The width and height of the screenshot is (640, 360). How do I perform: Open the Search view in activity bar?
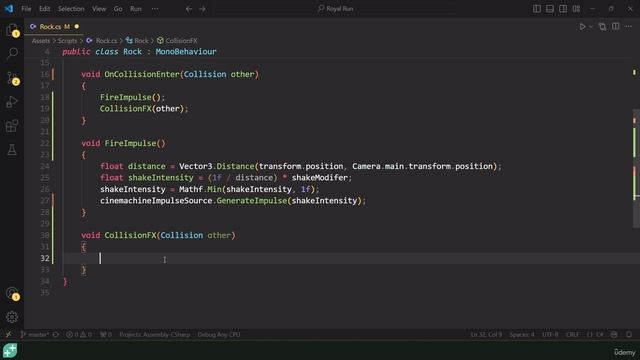click(x=12, y=53)
